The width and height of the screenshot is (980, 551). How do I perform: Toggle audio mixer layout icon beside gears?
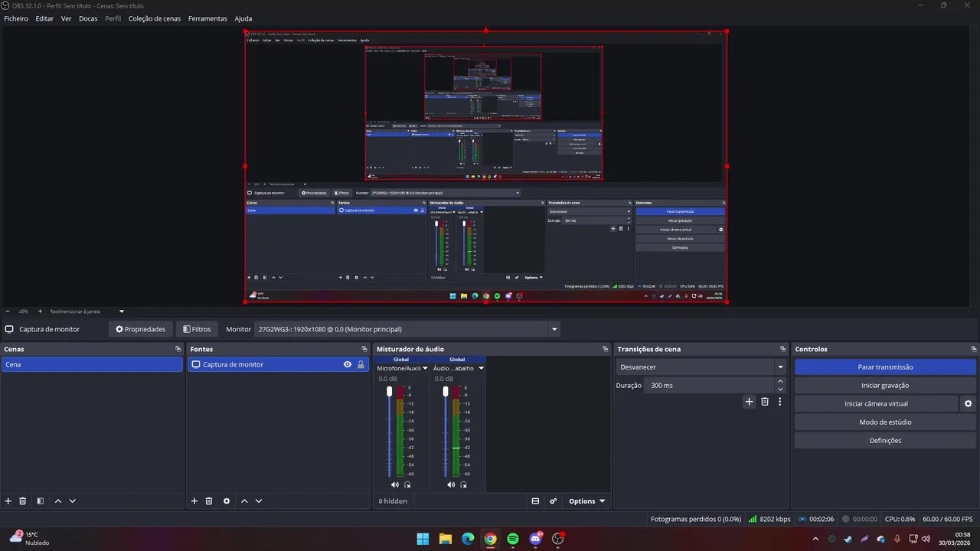tap(535, 501)
